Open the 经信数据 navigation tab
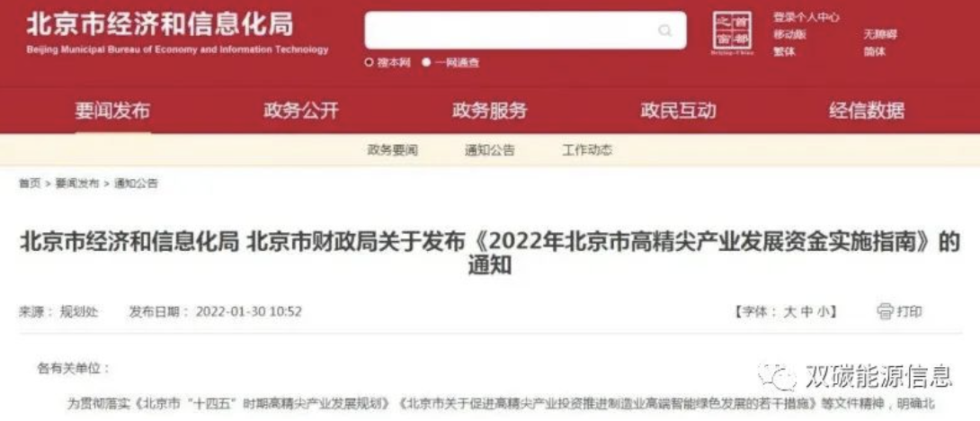 [x=866, y=111]
